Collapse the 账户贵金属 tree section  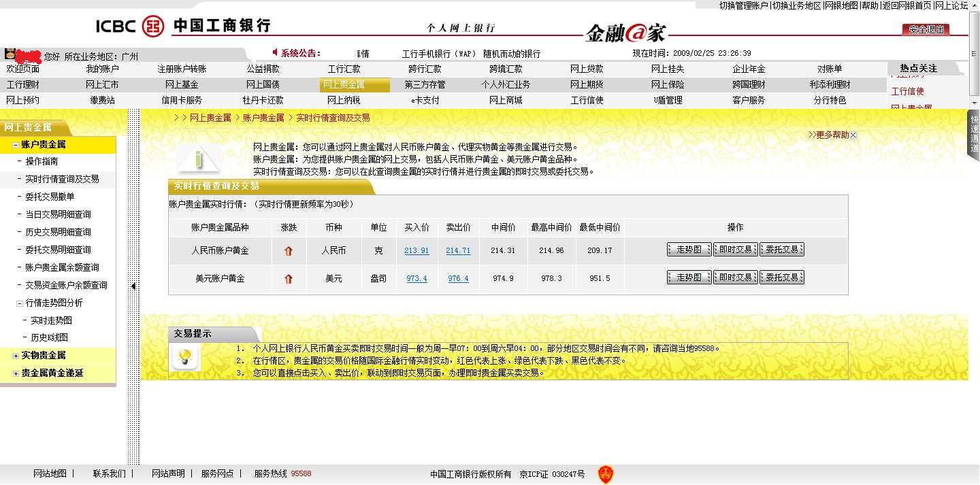pyautogui.click(x=16, y=145)
